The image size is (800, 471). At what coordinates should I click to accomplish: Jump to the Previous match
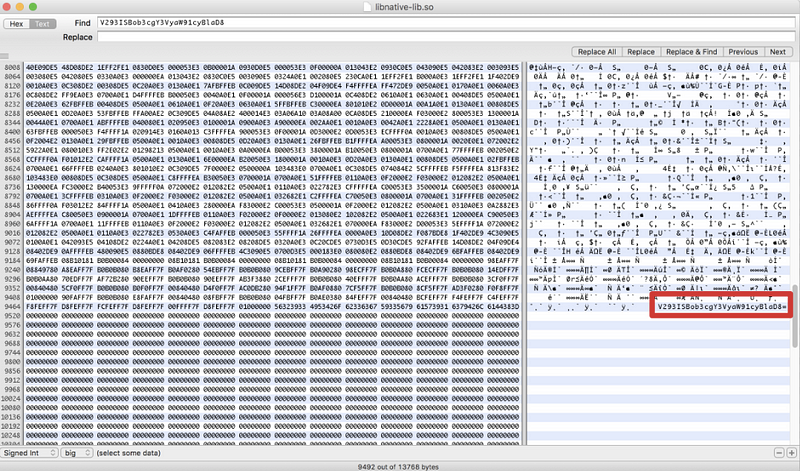click(743, 52)
